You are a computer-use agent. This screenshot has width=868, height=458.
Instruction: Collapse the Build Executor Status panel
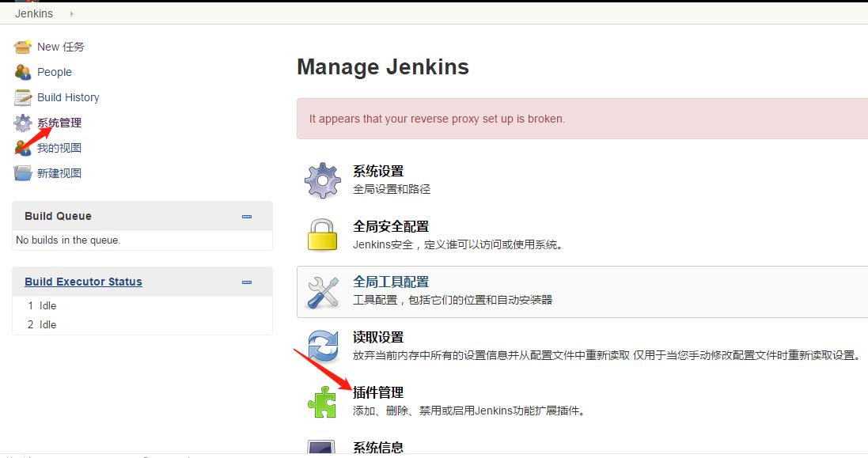(x=246, y=282)
